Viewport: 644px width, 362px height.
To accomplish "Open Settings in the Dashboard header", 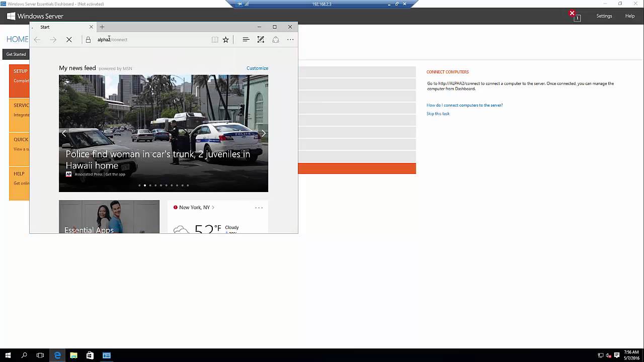I will point(604,16).
